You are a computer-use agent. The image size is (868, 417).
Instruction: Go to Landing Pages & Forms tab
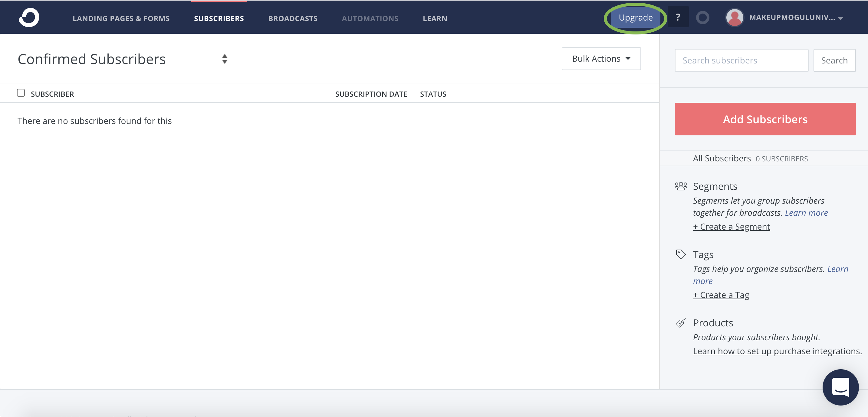click(121, 18)
